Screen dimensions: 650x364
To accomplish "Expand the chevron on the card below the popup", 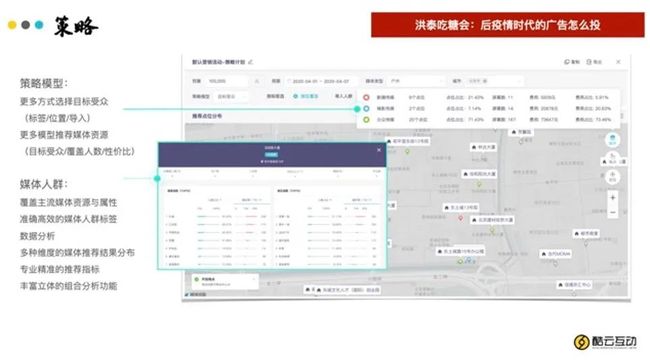I will [x=254, y=280].
